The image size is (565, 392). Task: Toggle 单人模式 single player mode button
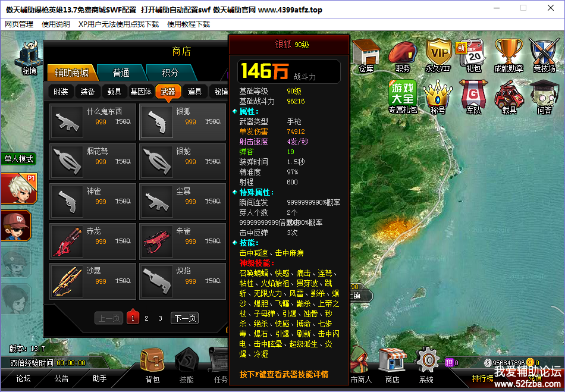18,159
